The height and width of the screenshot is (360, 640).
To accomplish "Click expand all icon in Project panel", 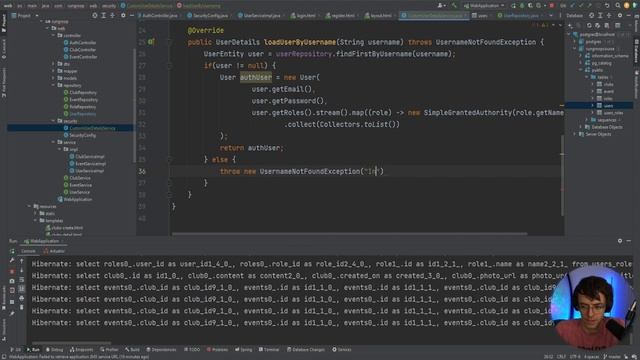I will 104,16.
